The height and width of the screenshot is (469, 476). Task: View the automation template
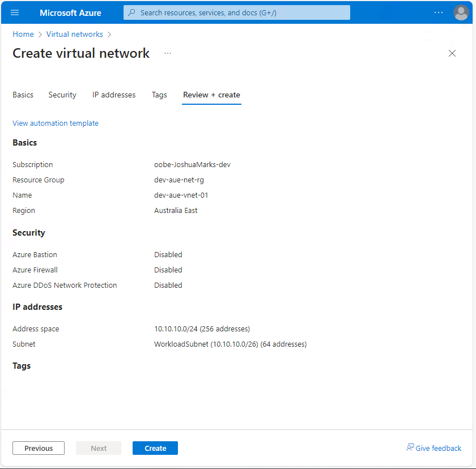click(55, 123)
